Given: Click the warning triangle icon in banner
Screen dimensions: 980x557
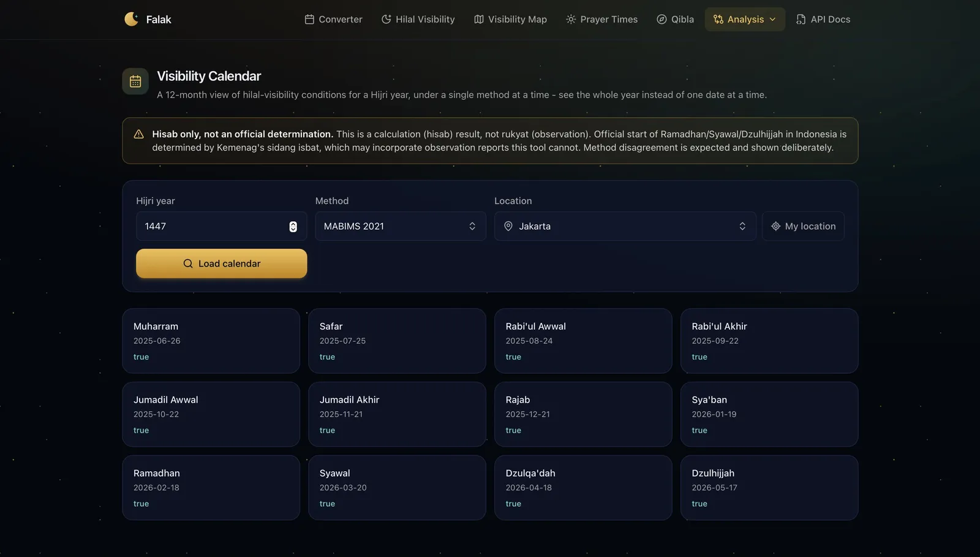Looking at the screenshot, I should click(x=139, y=134).
